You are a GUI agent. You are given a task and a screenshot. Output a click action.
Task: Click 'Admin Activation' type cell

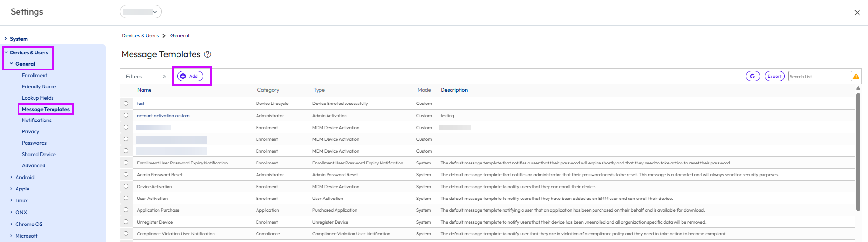point(329,115)
